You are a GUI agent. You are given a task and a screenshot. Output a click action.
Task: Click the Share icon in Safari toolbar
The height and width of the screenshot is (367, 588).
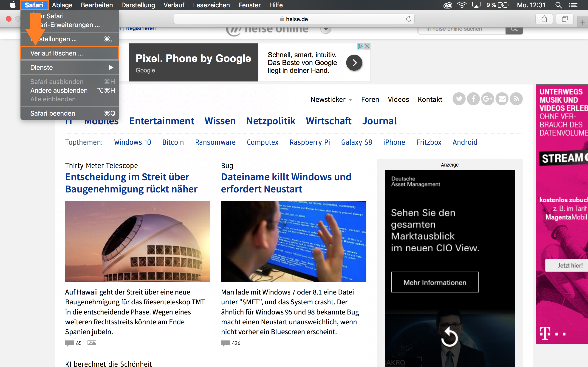(544, 19)
